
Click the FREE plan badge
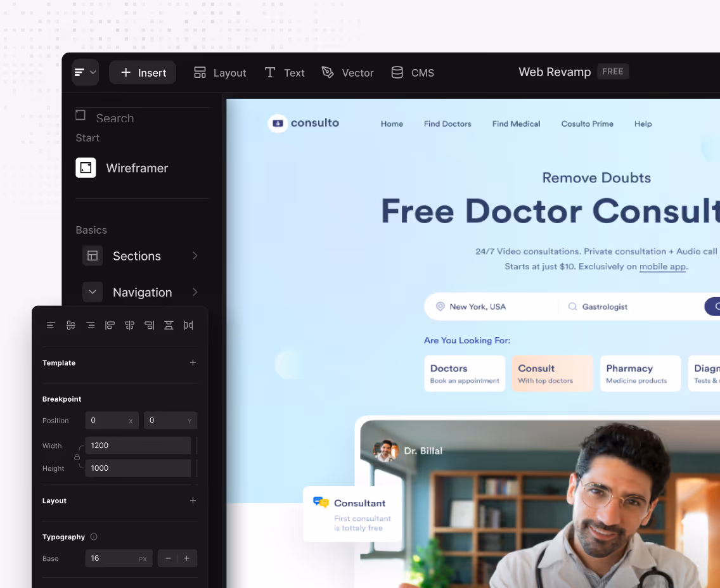click(612, 72)
